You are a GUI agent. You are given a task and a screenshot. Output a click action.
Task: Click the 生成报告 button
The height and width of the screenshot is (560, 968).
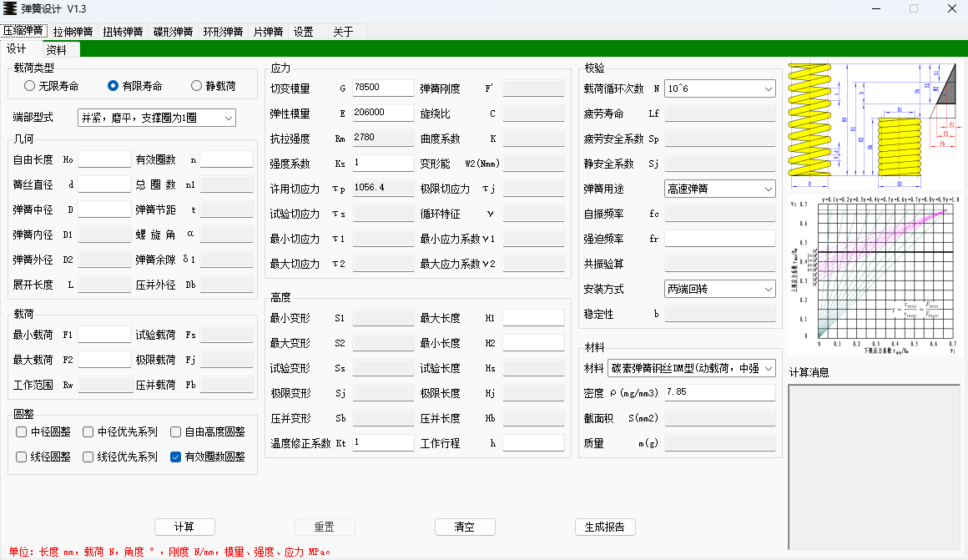click(x=605, y=527)
